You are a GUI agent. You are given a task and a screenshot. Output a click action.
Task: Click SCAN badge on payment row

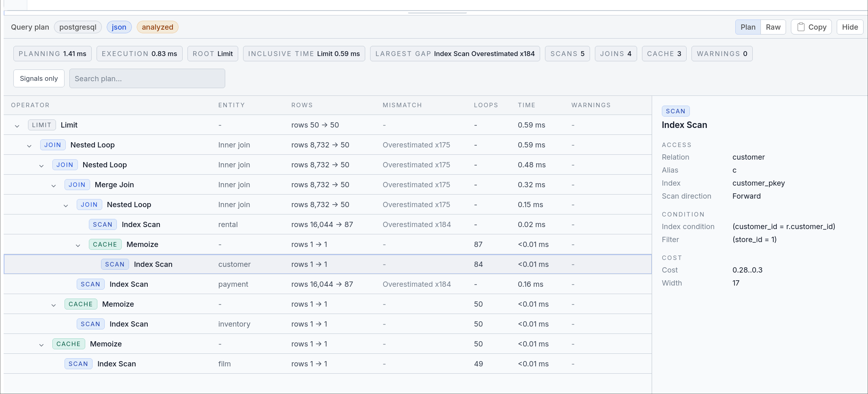pyautogui.click(x=90, y=284)
